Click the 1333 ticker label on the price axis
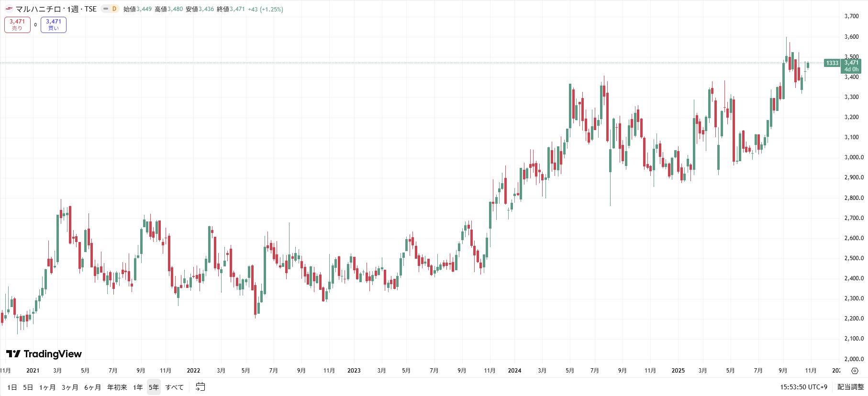868x396 pixels. (832, 63)
